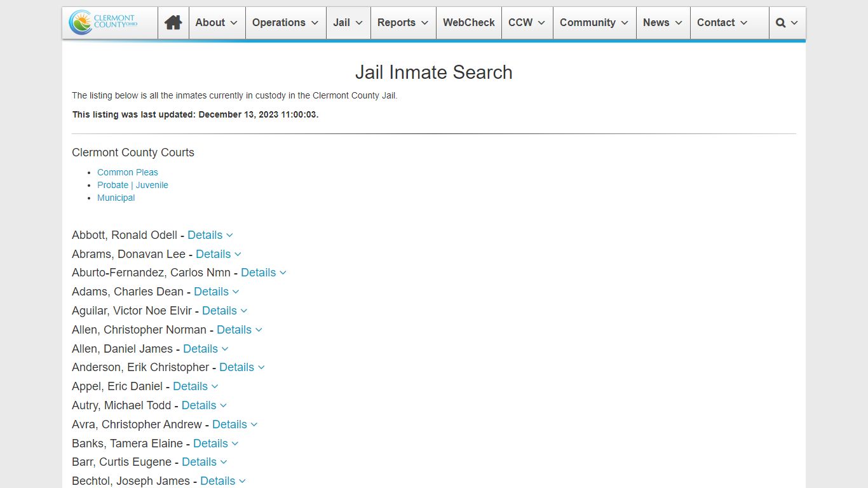The height and width of the screenshot is (488, 868).
Task: Follow the Municipal court link
Action: click(116, 198)
